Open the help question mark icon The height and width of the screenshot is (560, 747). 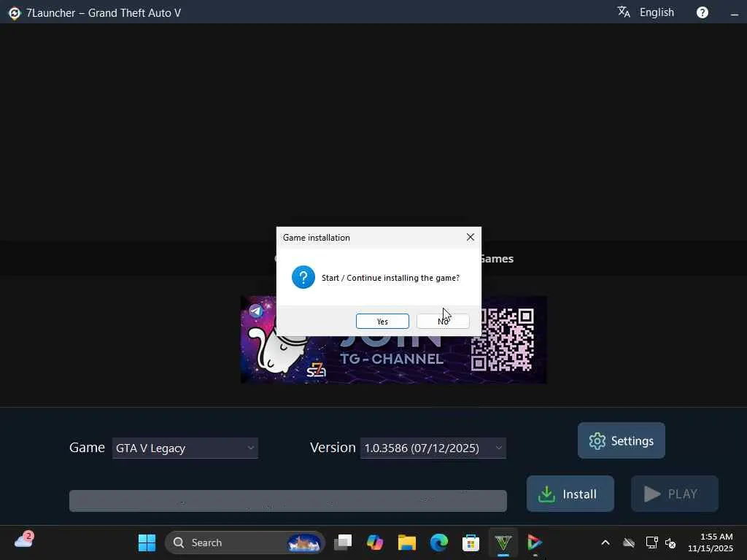(703, 12)
